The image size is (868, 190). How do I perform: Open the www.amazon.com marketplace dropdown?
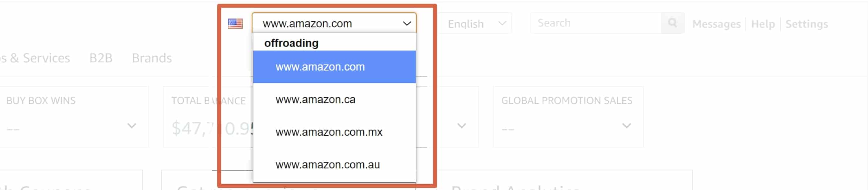[x=334, y=23]
